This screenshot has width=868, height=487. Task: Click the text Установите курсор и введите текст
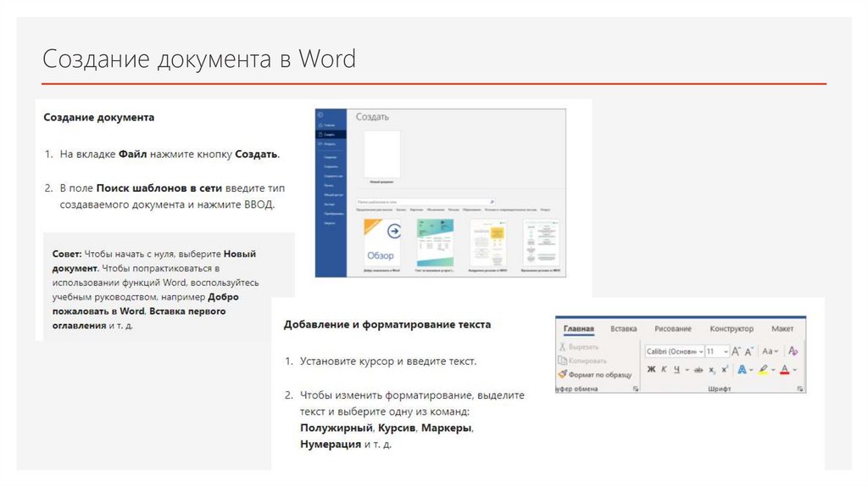(x=388, y=361)
